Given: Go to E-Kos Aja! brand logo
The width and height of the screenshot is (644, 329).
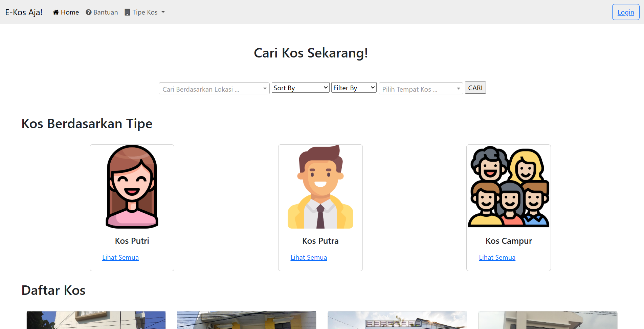Looking at the screenshot, I should coord(24,12).
